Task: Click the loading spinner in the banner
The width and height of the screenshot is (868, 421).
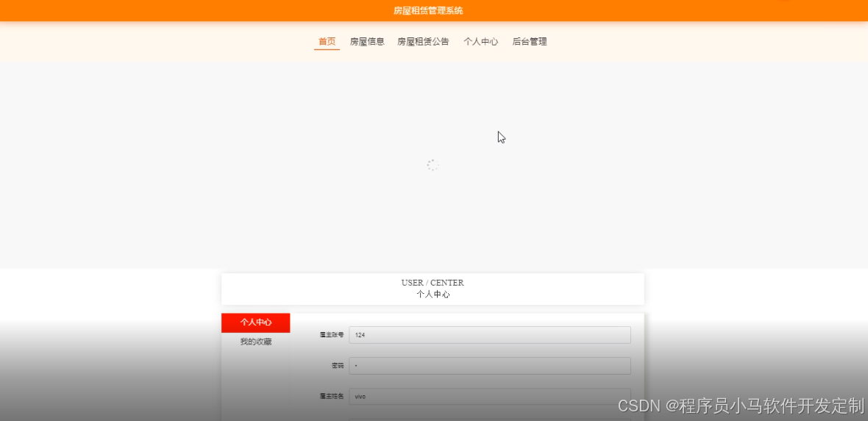Action: coord(433,165)
